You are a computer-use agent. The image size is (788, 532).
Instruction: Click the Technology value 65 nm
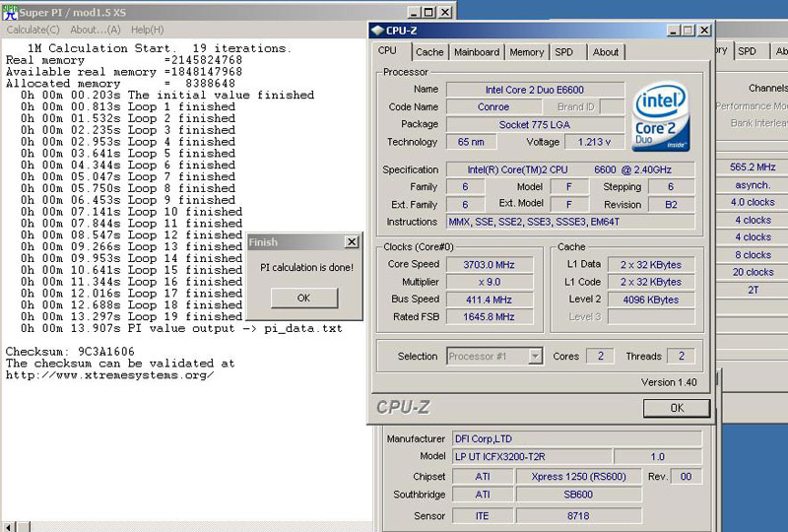click(471, 142)
